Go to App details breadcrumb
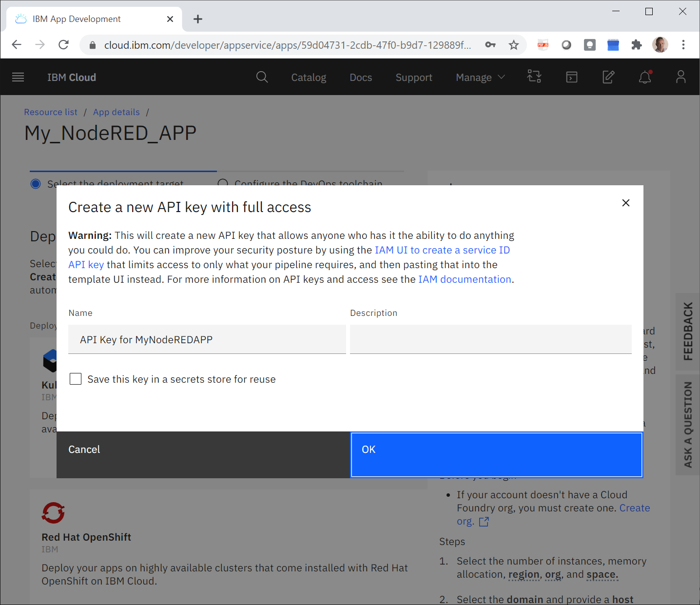The image size is (700, 605). tap(117, 112)
